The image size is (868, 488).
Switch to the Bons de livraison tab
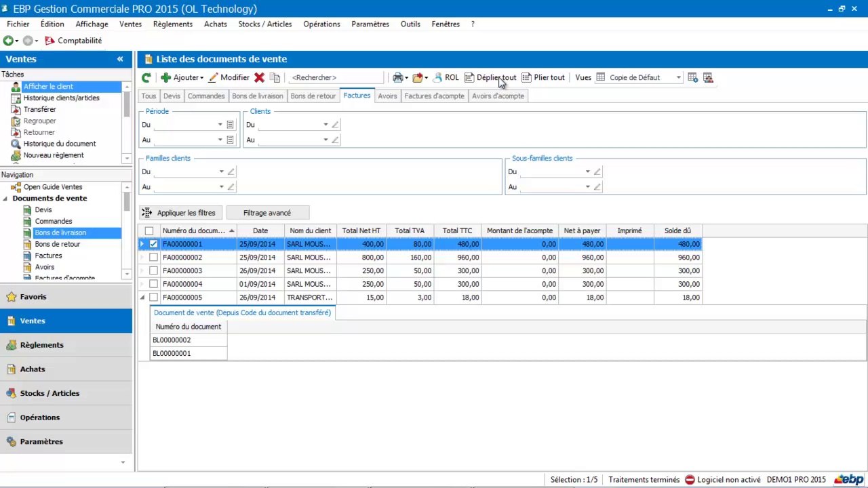coord(258,96)
